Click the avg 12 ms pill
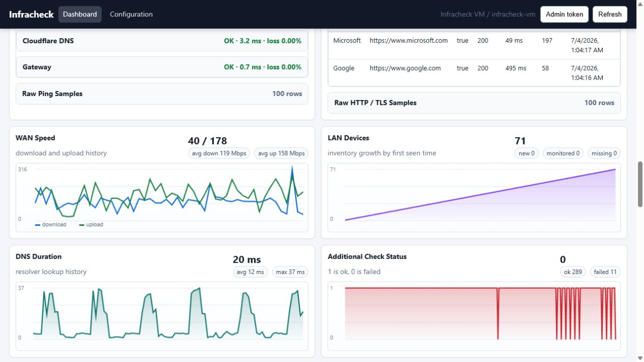 [x=250, y=272]
